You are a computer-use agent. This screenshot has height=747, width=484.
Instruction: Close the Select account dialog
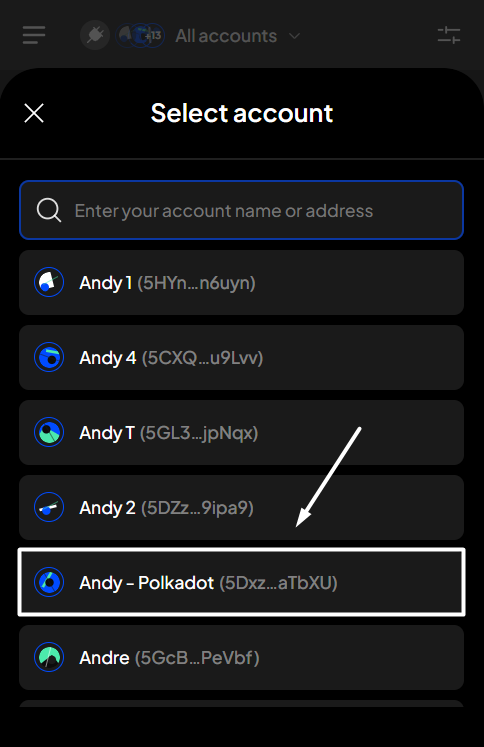[x=34, y=113]
